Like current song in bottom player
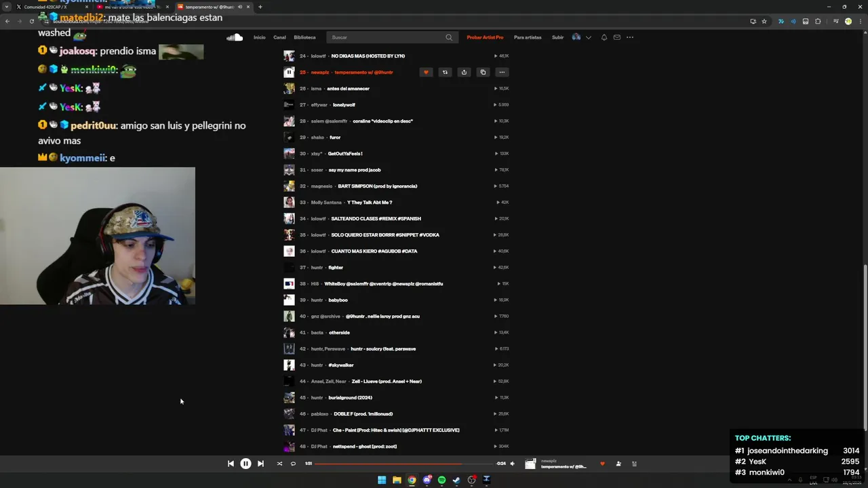Viewport: 868px width, 488px height. point(602,464)
